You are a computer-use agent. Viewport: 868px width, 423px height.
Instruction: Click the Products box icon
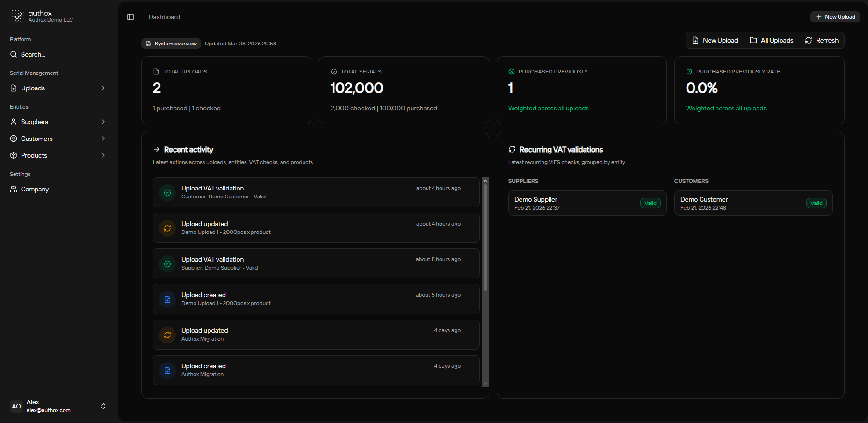(14, 156)
